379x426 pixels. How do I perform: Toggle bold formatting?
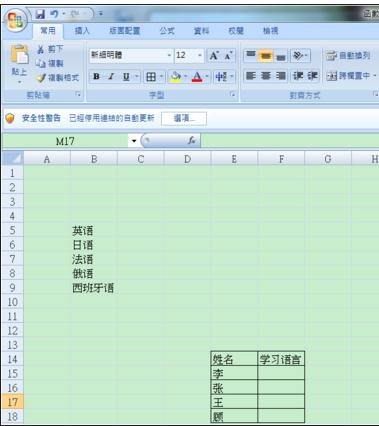pos(96,77)
